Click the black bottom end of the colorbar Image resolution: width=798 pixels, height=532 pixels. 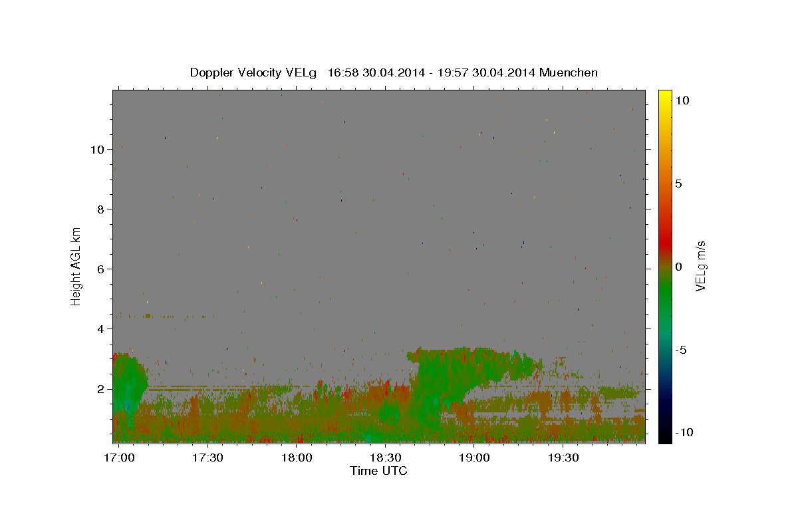point(664,438)
